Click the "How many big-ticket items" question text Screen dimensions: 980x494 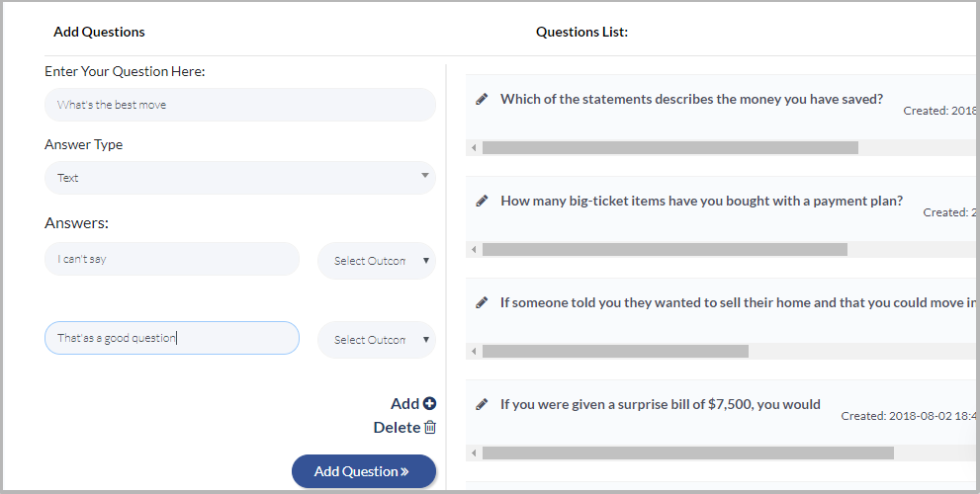point(701,201)
